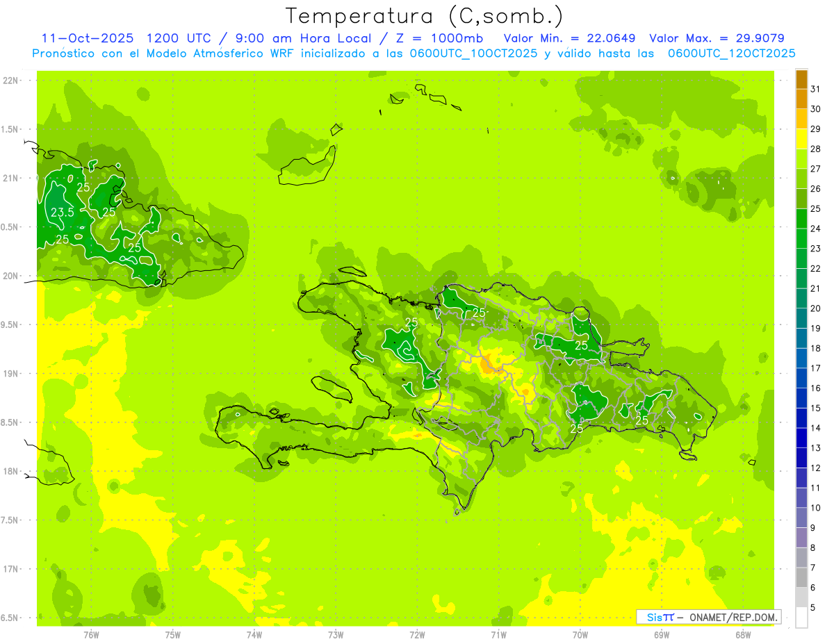Click the SisTT ONAMET/REP.DOM. logo box
834x644 pixels.
click(708, 617)
